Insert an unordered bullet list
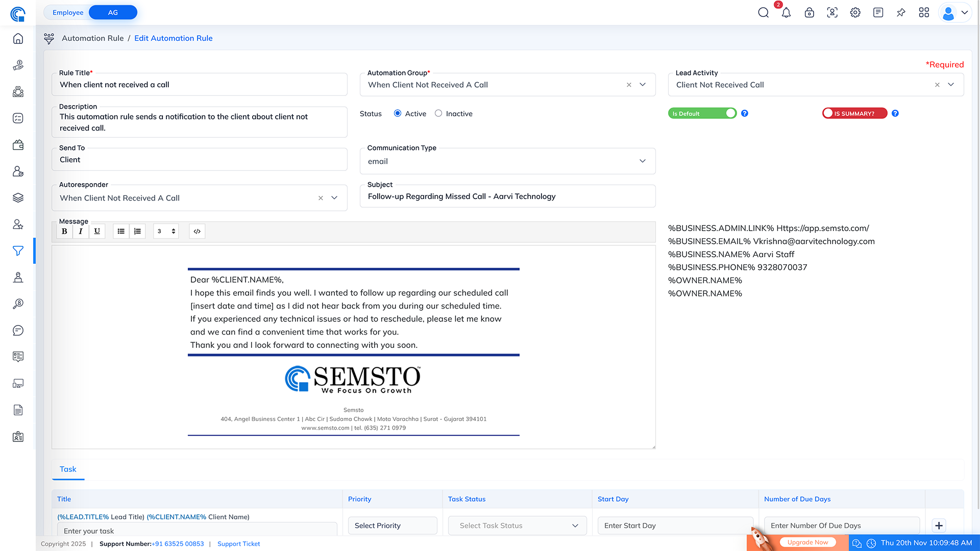 pyautogui.click(x=121, y=231)
